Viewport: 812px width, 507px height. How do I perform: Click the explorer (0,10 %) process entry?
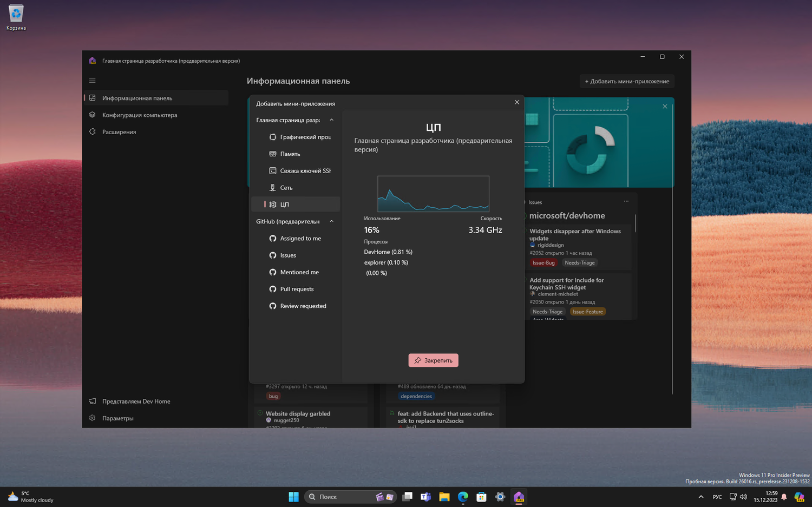386,262
